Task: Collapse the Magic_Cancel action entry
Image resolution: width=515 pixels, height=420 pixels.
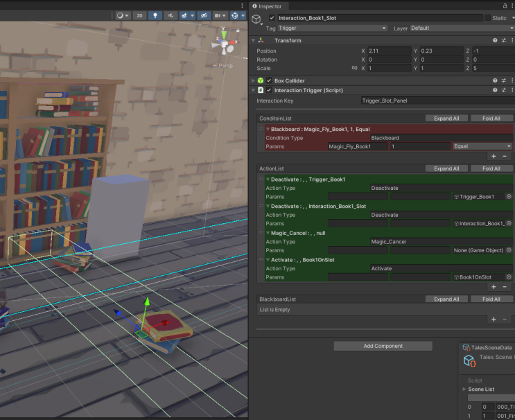Action: point(268,233)
